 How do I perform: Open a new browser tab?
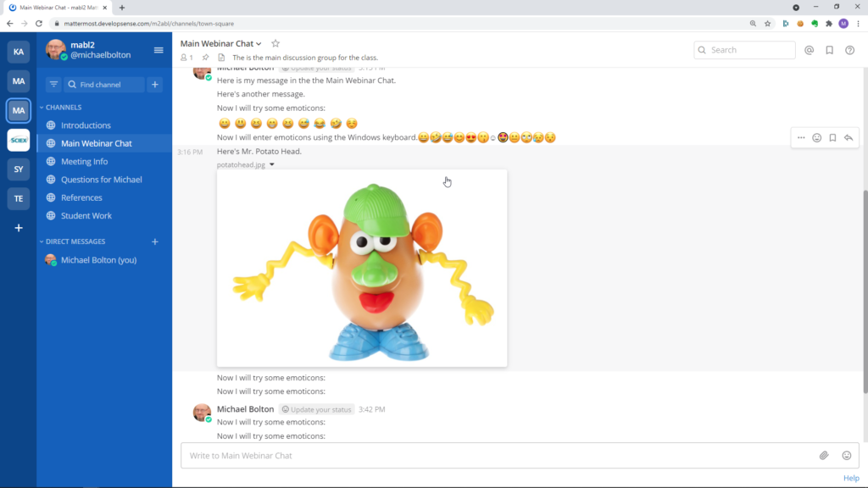tap(122, 8)
